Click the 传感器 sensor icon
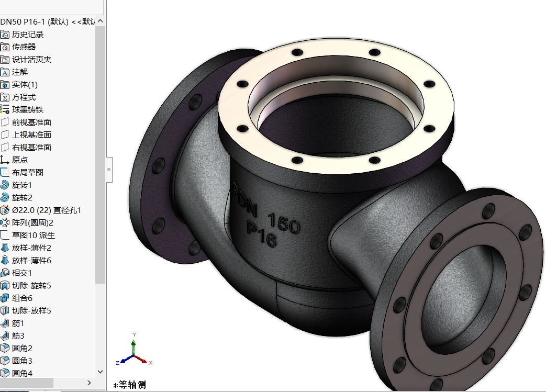The width and height of the screenshot is (546, 392). (5, 47)
